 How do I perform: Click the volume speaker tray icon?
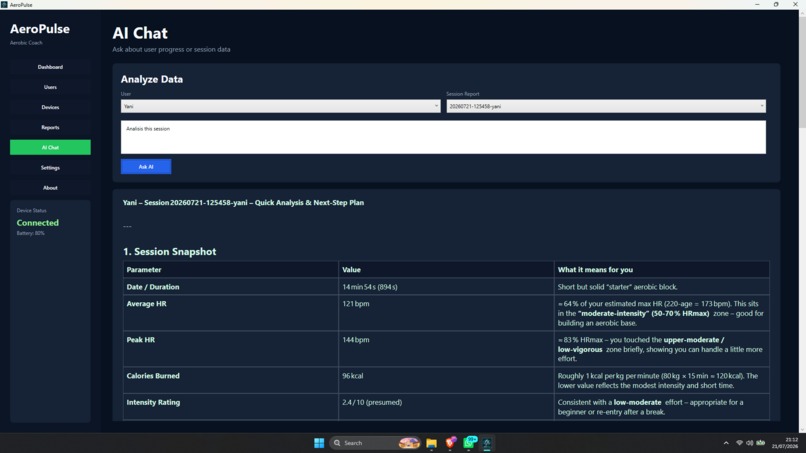[749, 443]
